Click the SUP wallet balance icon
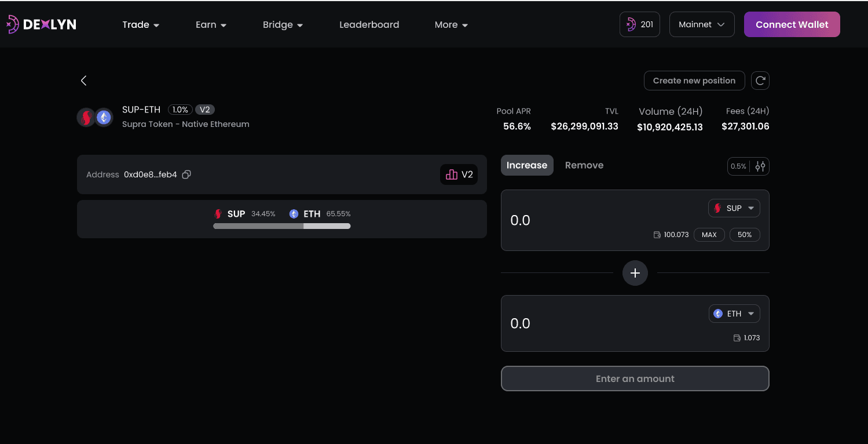Image resolution: width=868 pixels, height=444 pixels. [x=657, y=235]
